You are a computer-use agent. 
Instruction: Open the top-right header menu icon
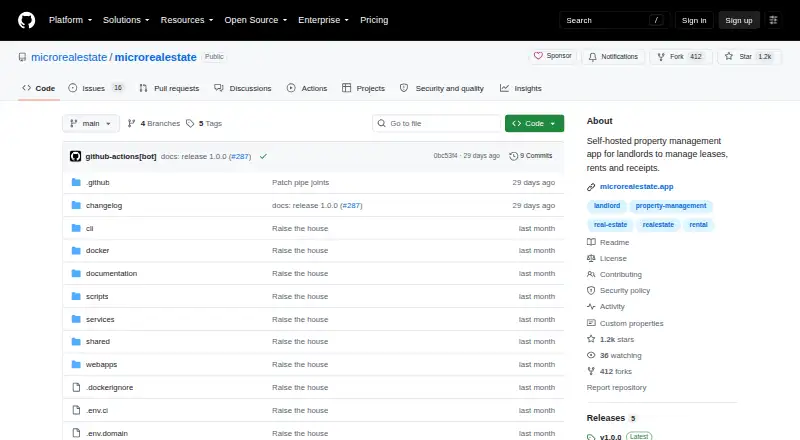pos(773,20)
